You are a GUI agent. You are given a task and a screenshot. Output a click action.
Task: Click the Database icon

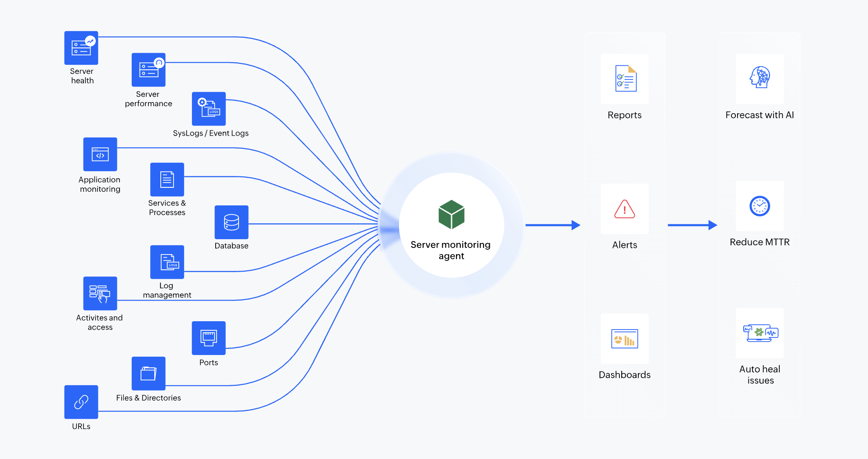[x=231, y=222]
